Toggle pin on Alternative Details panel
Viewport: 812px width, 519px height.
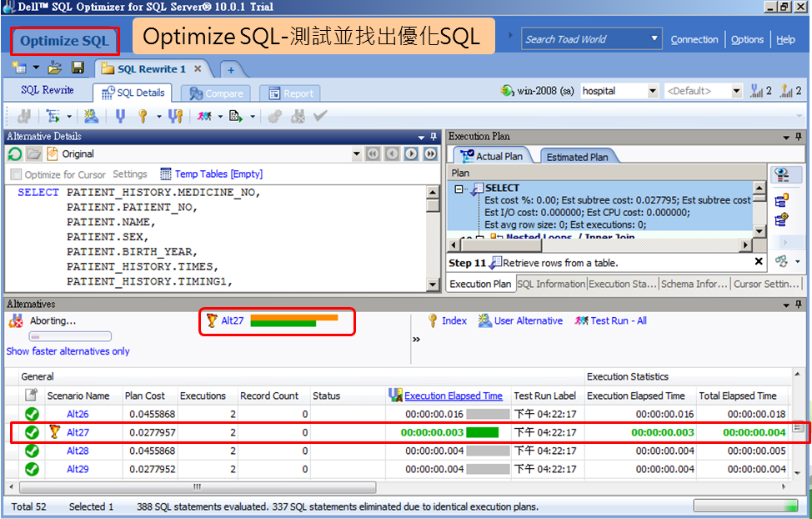coord(434,137)
